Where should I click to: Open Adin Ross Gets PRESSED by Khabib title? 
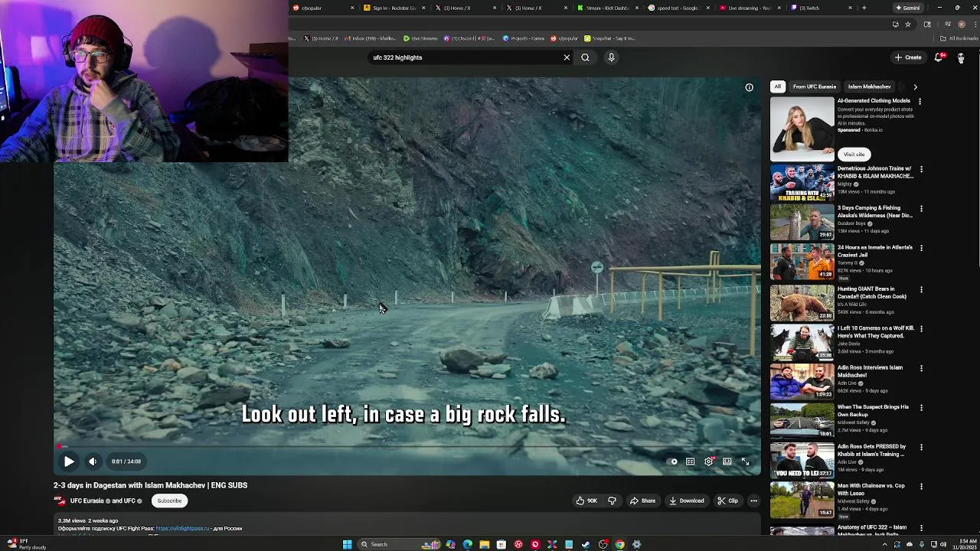point(871,450)
